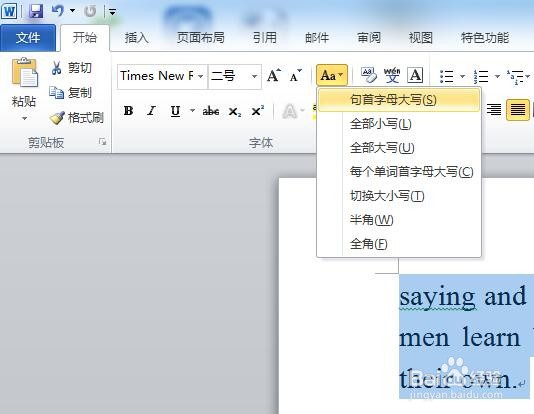Toggle subscript formatting
The width and height of the screenshot is (534, 414).
235,111
